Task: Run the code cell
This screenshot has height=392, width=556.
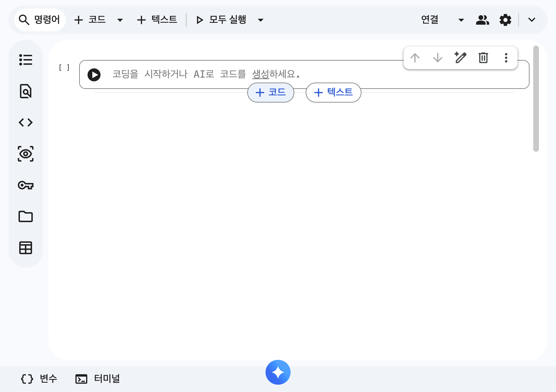Action: (x=94, y=75)
